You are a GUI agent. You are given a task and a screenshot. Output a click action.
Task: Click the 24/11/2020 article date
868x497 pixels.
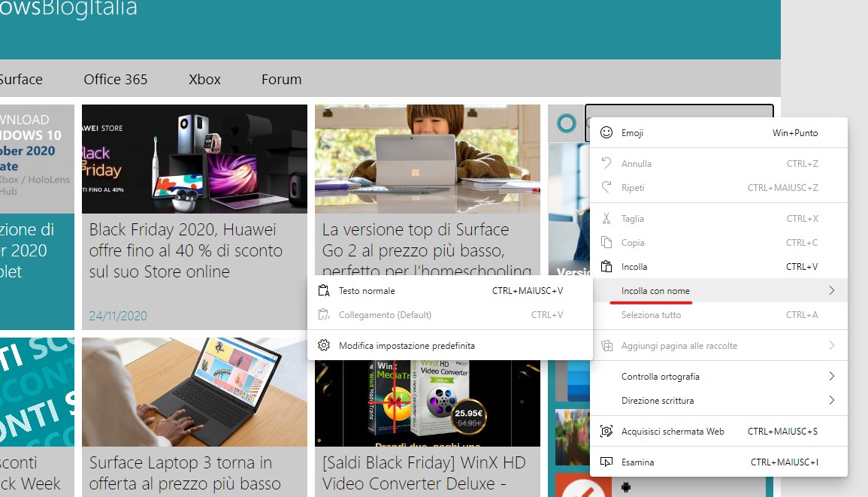coord(118,316)
